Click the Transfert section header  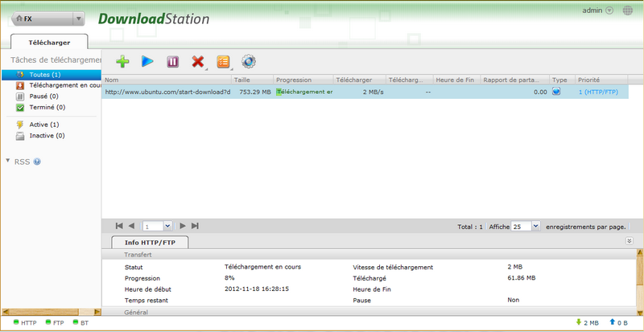pyautogui.click(x=369, y=255)
